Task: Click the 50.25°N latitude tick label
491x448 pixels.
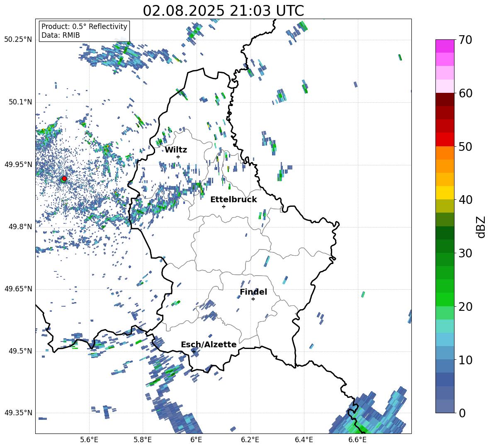Action: pyautogui.click(x=18, y=40)
